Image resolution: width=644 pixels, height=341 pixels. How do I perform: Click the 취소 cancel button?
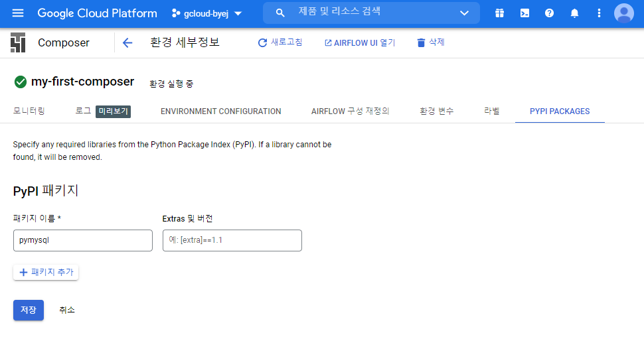tap(67, 310)
